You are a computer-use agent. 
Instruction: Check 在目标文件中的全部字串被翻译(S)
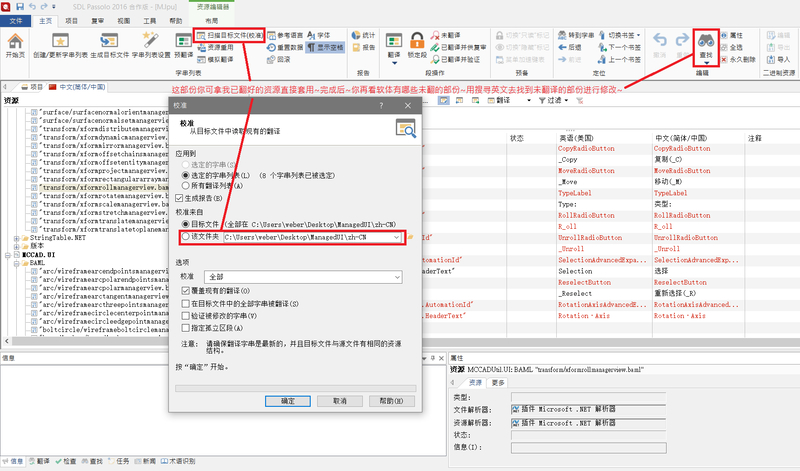pos(186,304)
